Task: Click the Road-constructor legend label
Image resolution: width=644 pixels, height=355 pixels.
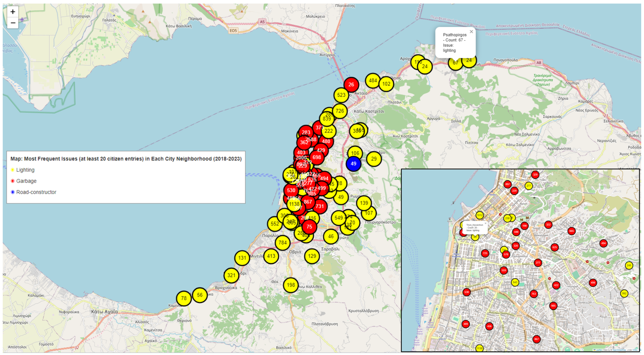Action: coord(36,192)
